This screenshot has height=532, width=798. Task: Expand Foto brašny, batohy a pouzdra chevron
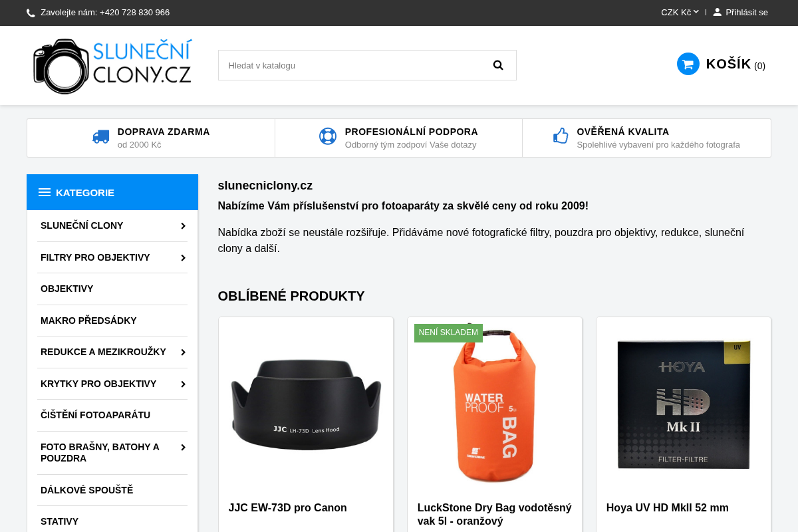[183, 448]
